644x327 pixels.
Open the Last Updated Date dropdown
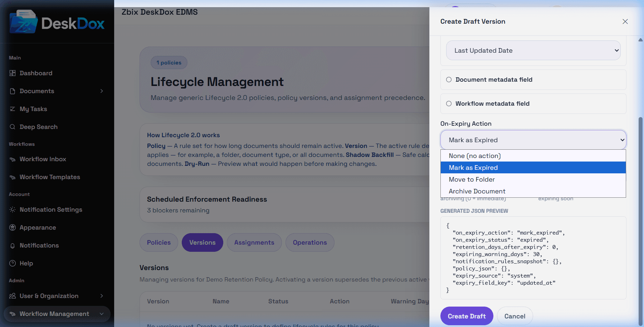(533, 51)
